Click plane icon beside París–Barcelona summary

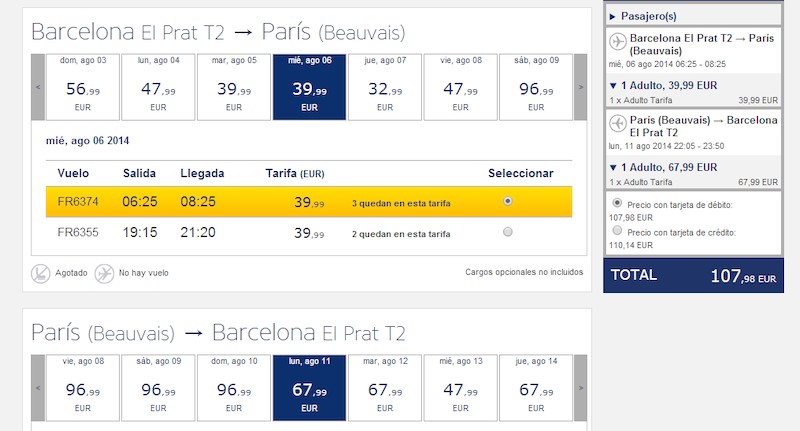pyautogui.click(x=617, y=125)
